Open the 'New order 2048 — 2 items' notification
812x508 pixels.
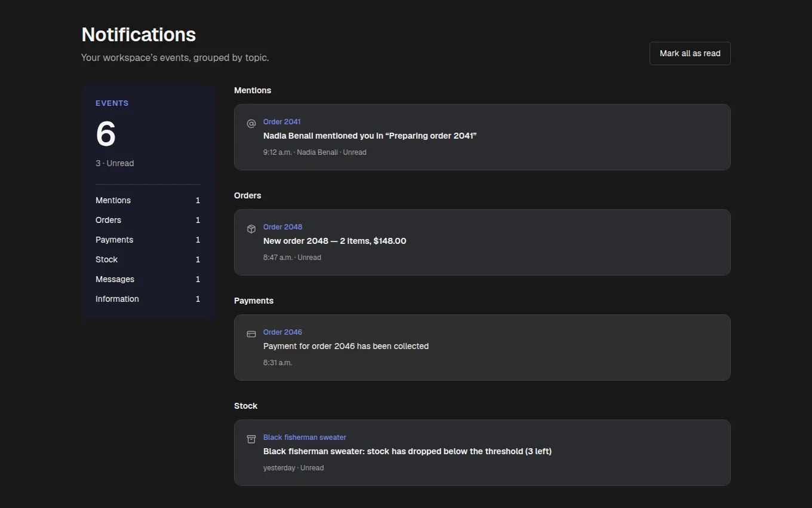tap(334, 241)
